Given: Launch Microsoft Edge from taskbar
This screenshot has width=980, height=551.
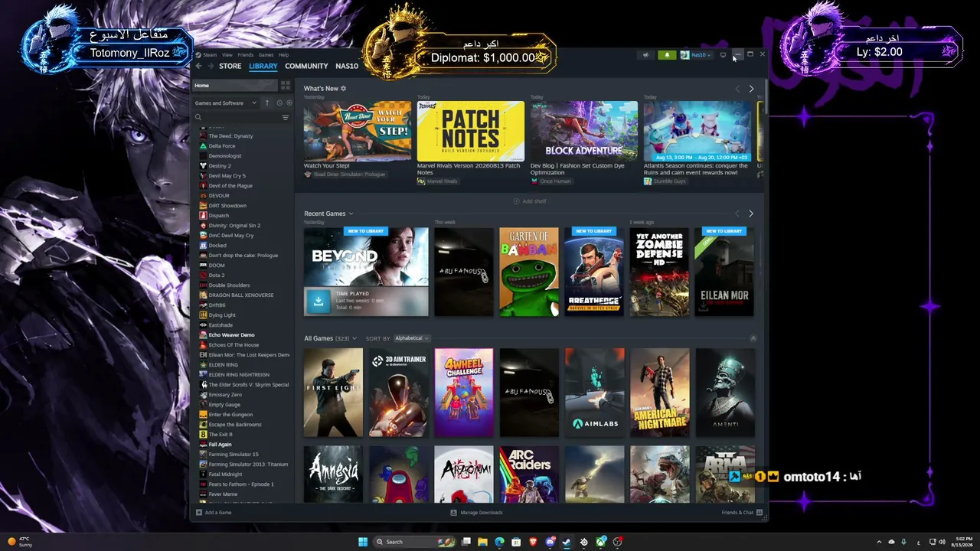Looking at the screenshot, I should click(x=499, y=542).
